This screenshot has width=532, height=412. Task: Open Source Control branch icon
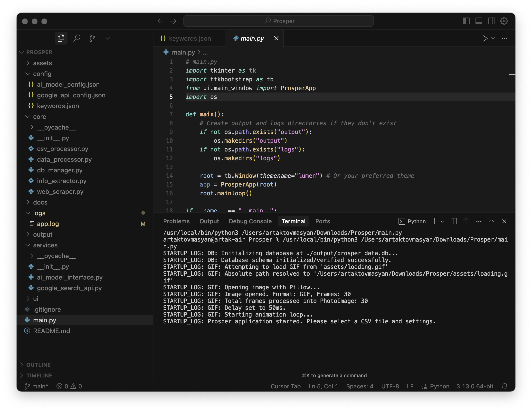point(92,38)
